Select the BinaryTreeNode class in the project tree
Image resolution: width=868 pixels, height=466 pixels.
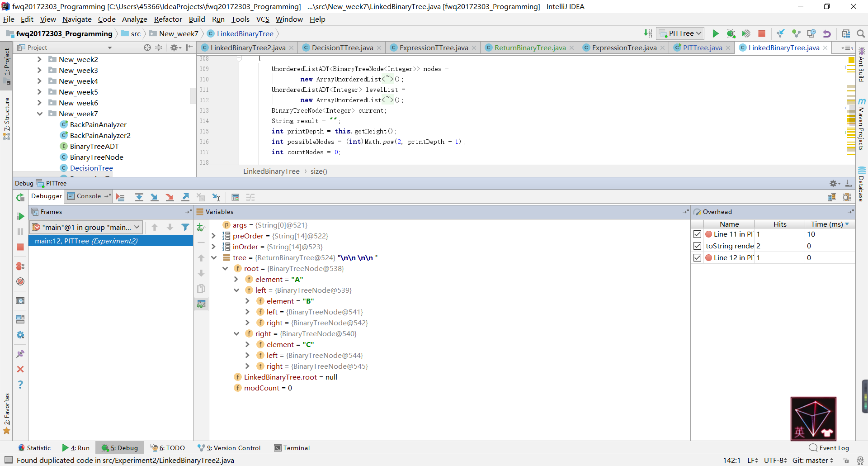pyautogui.click(x=96, y=157)
